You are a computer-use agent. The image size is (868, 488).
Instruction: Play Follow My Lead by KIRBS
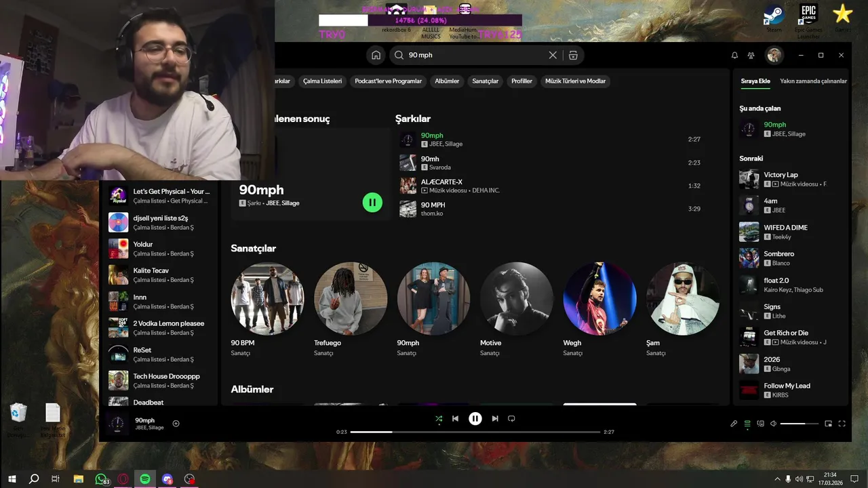point(791,390)
